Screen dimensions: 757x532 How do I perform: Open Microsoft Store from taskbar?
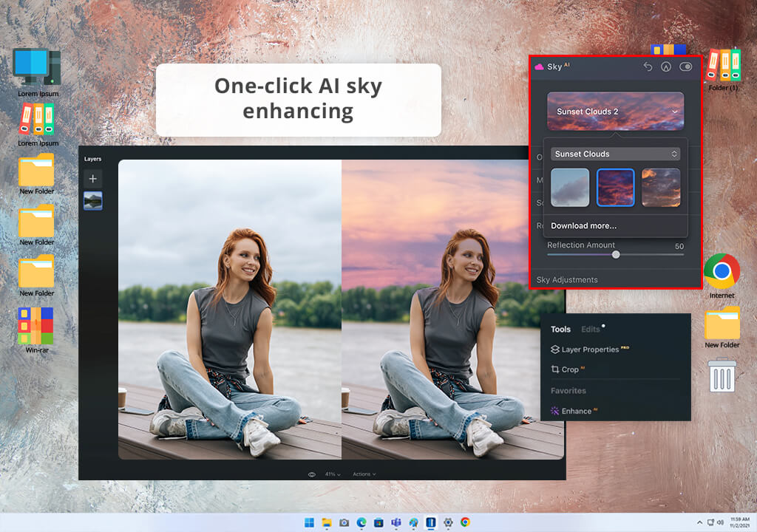pos(379,522)
